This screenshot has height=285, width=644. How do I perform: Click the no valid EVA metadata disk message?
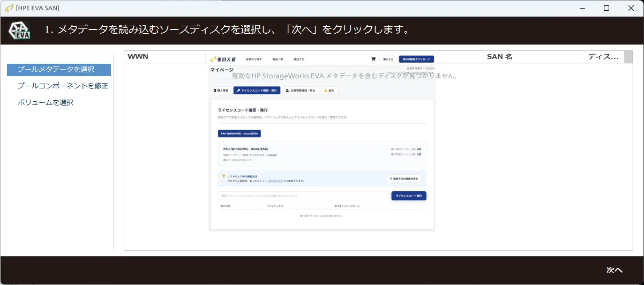[345, 76]
